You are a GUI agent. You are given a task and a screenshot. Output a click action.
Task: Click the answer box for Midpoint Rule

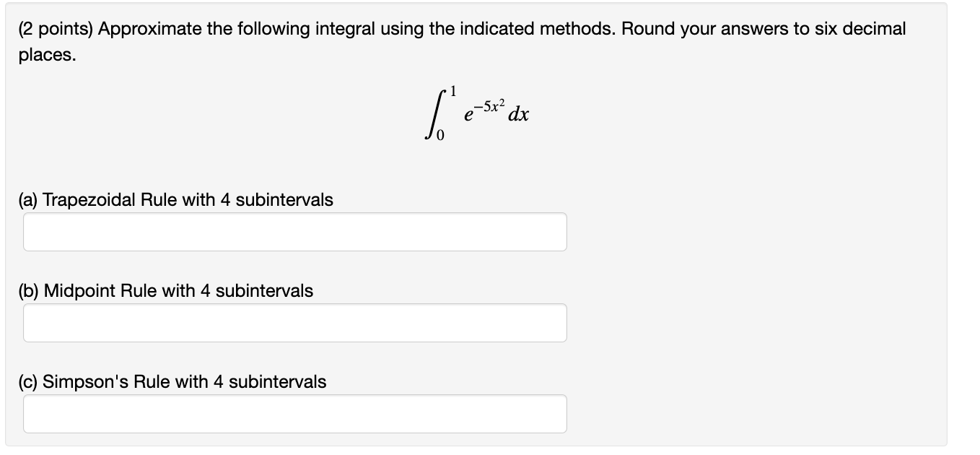click(294, 322)
